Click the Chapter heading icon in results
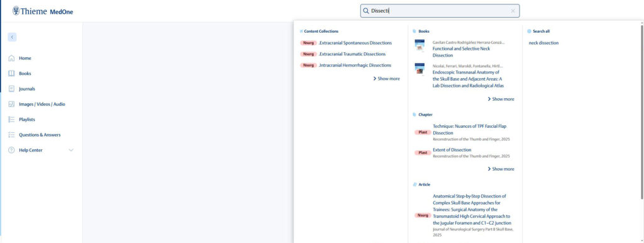The image size is (644, 243). (x=415, y=115)
